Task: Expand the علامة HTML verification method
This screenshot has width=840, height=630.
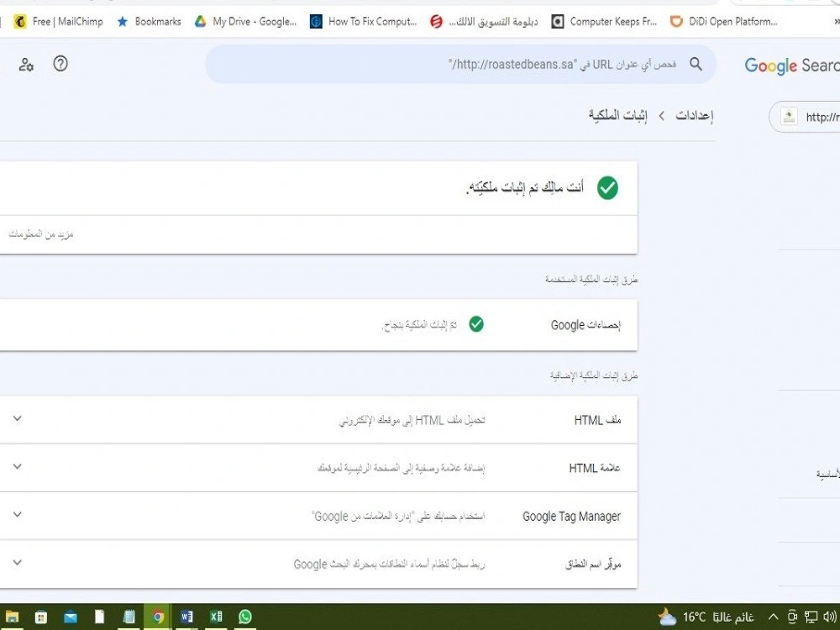Action: (17, 466)
